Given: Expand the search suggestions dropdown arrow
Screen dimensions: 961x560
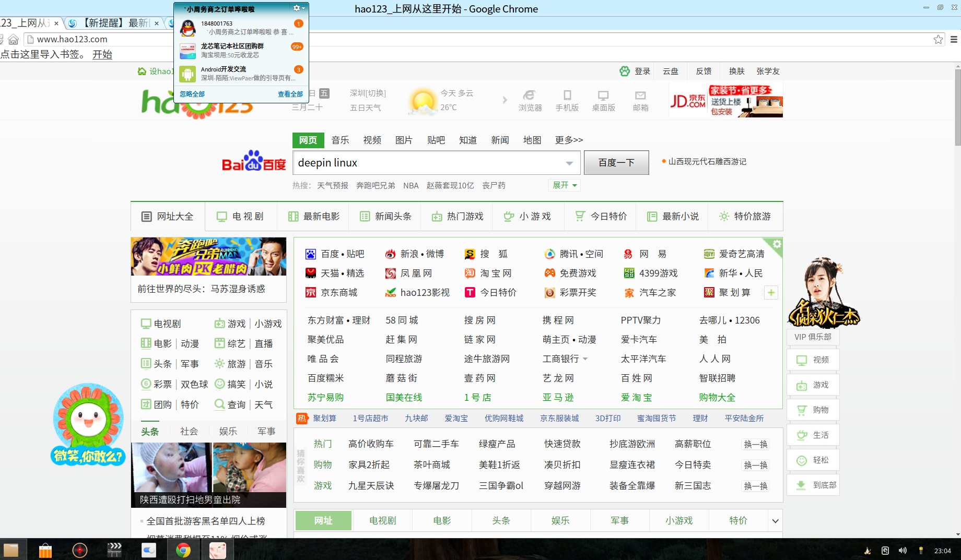Looking at the screenshot, I should [569, 163].
